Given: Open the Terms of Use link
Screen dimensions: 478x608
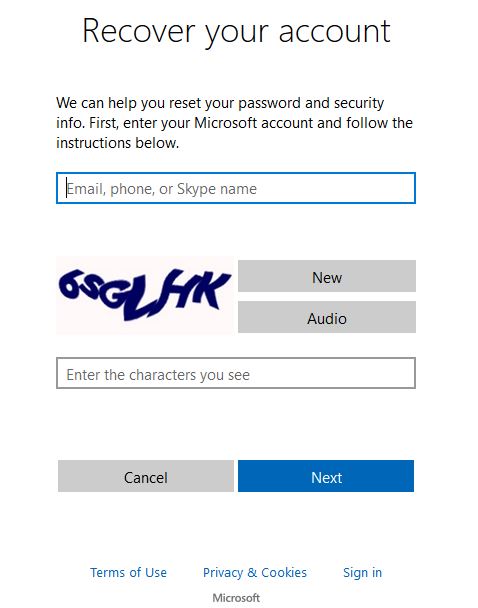Looking at the screenshot, I should pyautogui.click(x=128, y=572).
